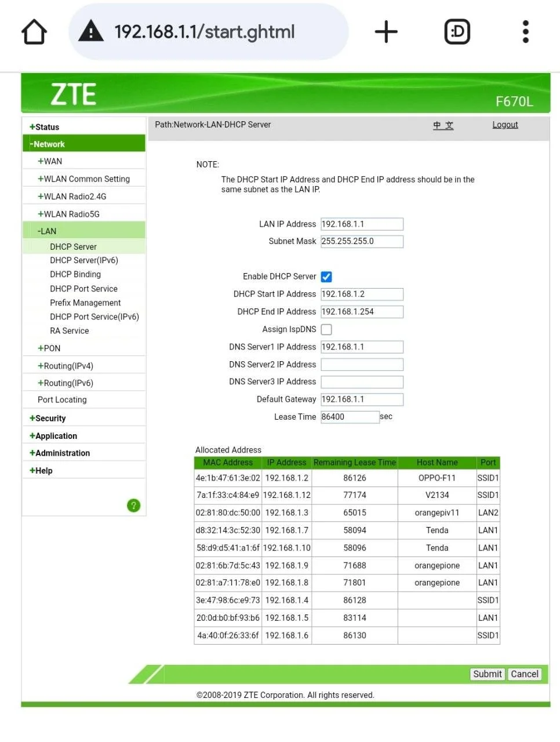Image resolution: width=560 pixels, height=742 pixels.
Task: Click MAC address 02:81:a7:11:78:e0
Action: pos(228,583)
